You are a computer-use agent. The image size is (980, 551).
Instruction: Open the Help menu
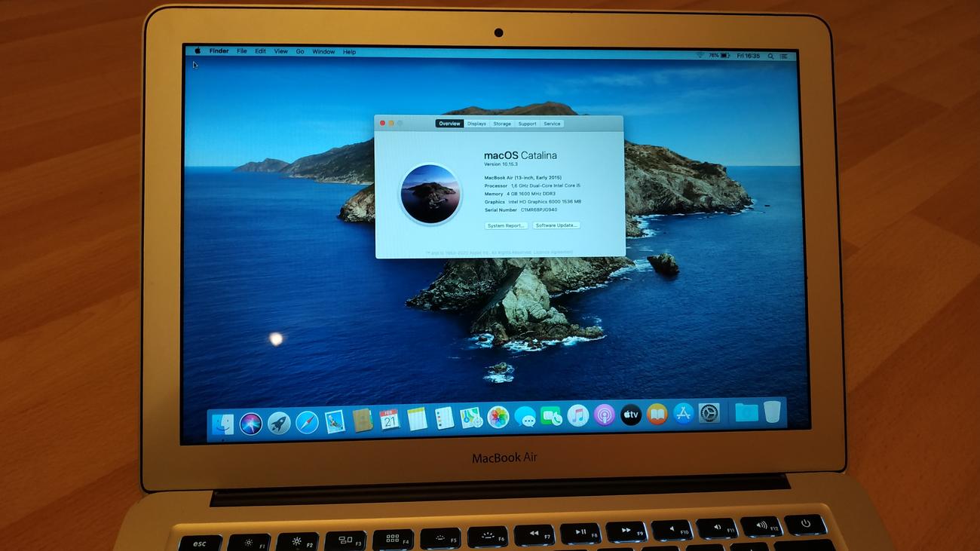point(349,52)
